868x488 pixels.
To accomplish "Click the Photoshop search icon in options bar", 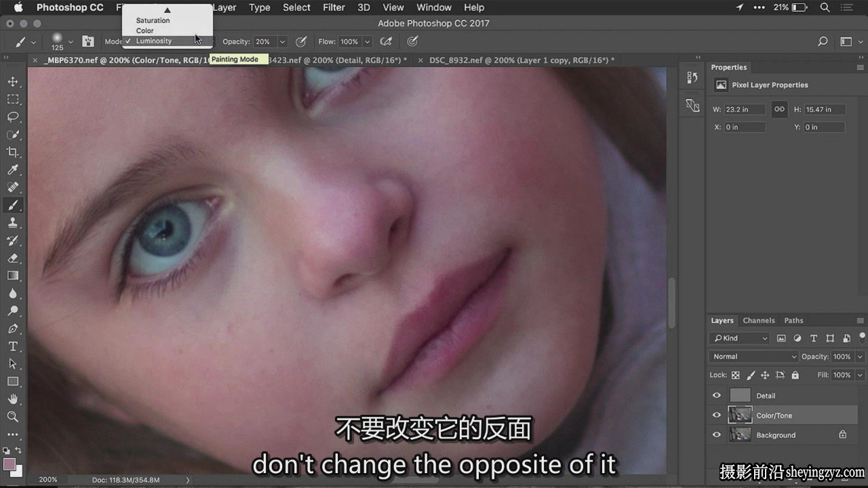I will pos(823,41).
